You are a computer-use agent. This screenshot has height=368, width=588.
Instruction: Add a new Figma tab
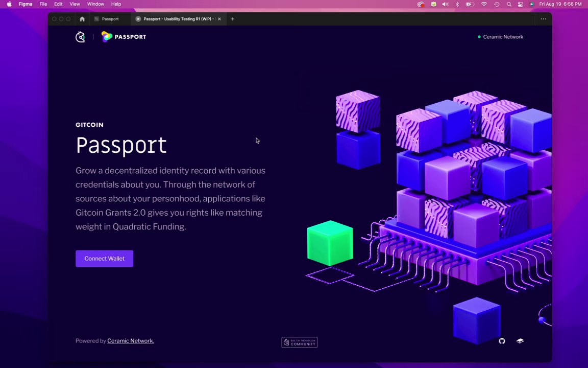232,19
